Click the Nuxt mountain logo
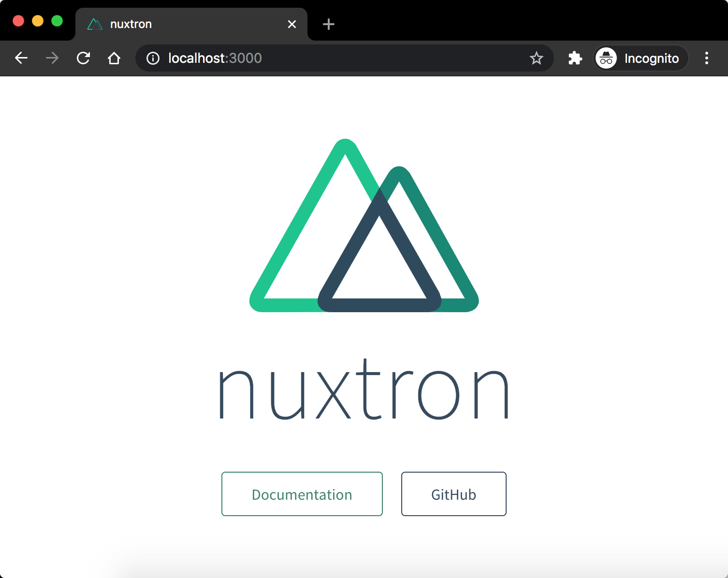The width and height of the screenshot is (728, 578). 364,225
